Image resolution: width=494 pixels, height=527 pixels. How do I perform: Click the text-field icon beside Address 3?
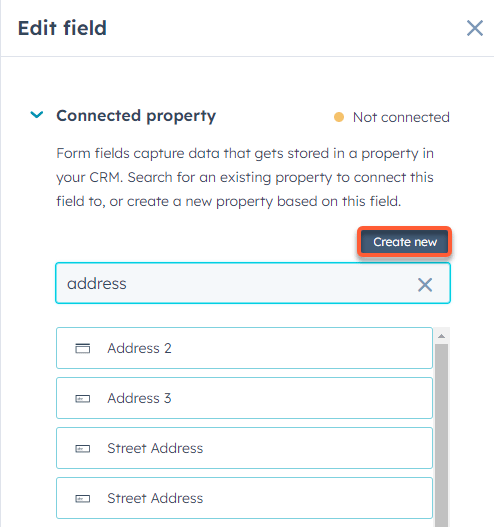(82, 399)
